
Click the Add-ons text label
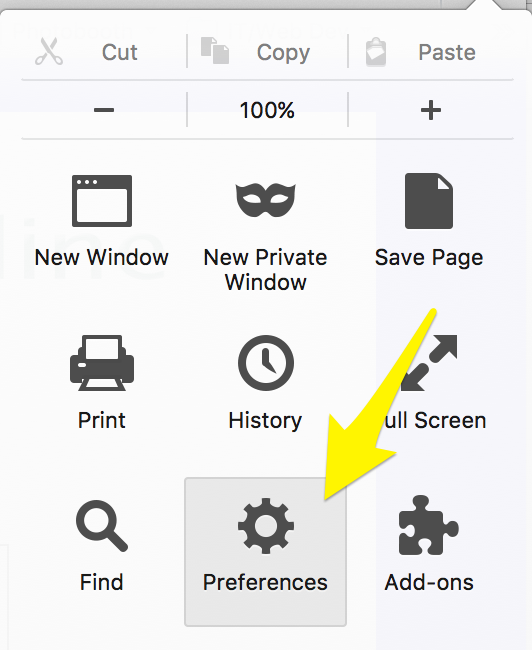tap(429, 582)
